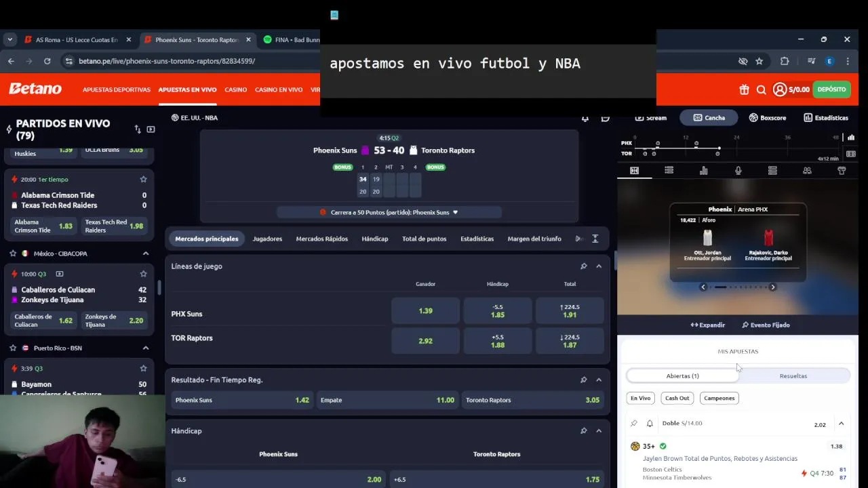Click the match timeline progress marker
Screen dimensions: 868x488
click(719, 148)
